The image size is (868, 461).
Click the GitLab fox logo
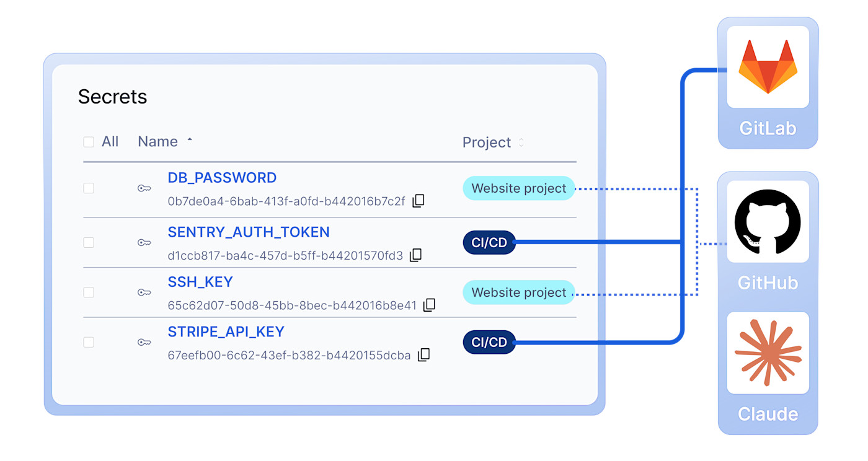point(768,67)
